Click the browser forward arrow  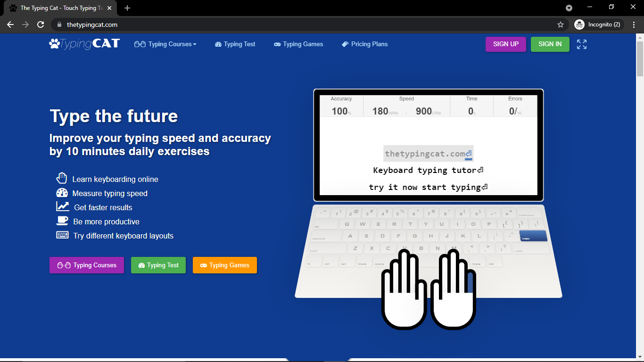click(25, 25)
